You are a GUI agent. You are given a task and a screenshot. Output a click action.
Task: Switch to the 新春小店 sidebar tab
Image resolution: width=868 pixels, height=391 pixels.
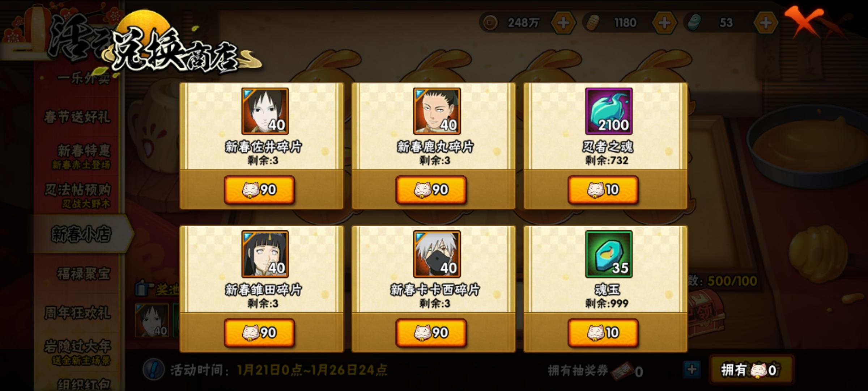pos(81,234)
